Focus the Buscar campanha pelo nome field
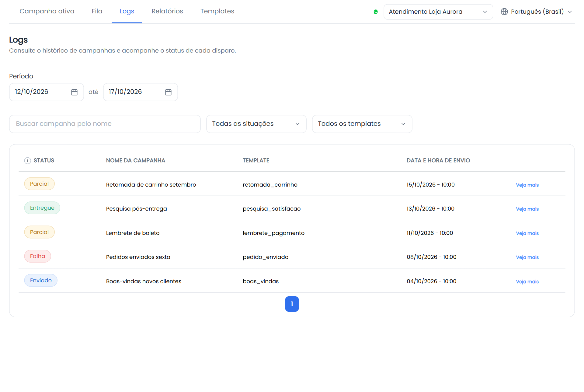Viewport: 584px width, 392px height. [105, 124]
